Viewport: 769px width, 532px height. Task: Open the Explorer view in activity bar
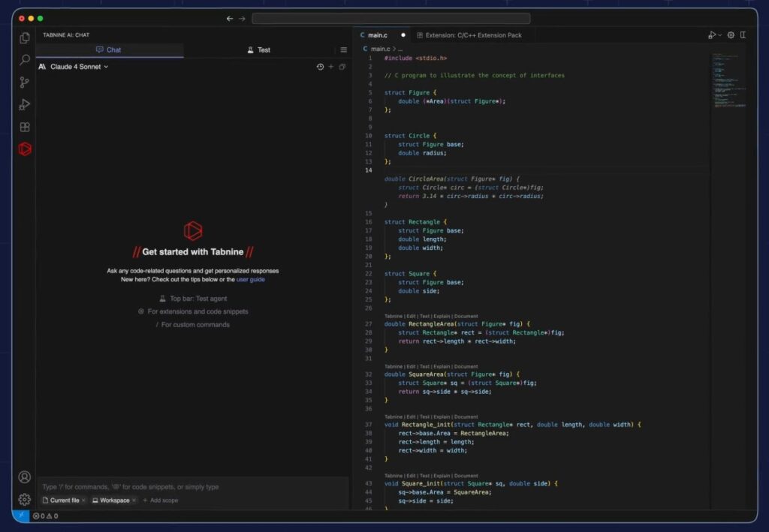(x=25, y=38)
